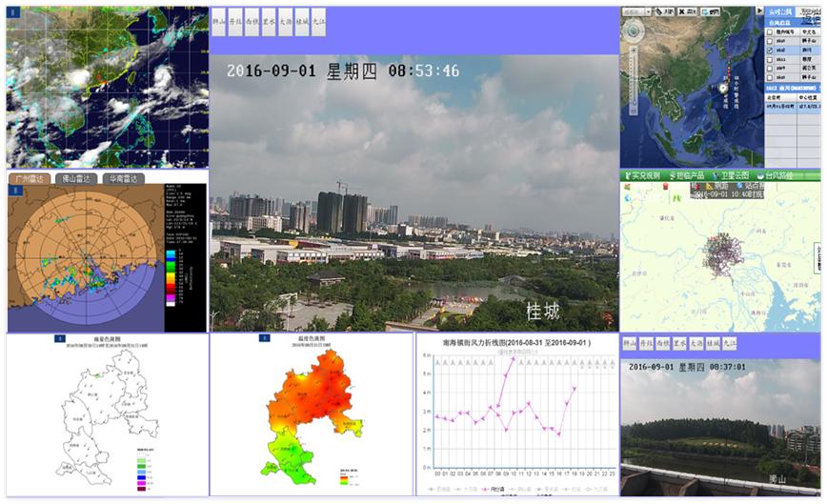The image size is (827, 504).
Task: Click the clear (X) tool in typhoon map toolbar
Action: [687, 11]
